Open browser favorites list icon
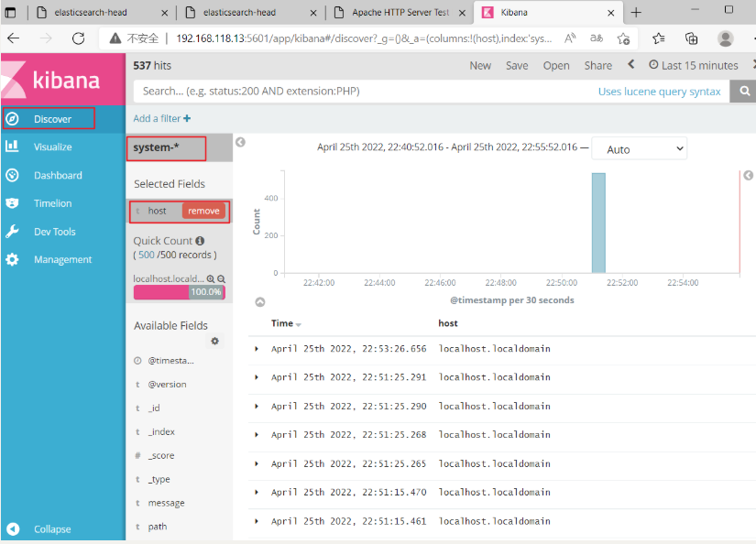 [658, 38]
